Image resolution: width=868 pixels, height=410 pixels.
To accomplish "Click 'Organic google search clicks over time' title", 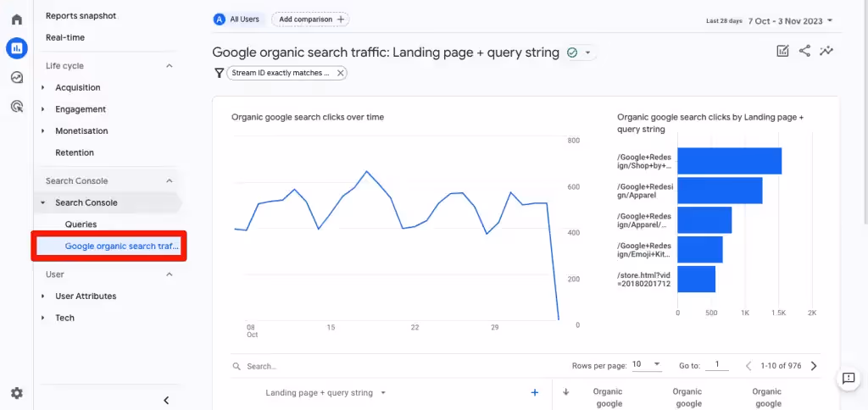I will [307, 117].
